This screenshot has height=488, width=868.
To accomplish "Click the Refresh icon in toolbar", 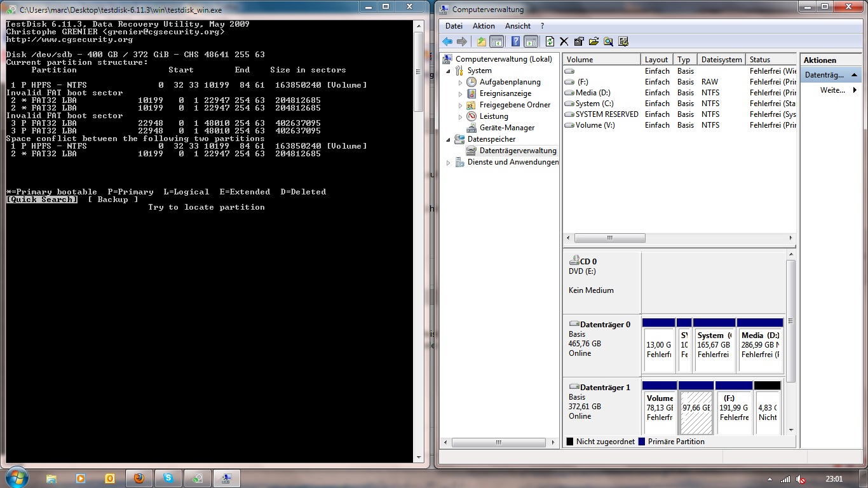I will click(x=550, y=41).
